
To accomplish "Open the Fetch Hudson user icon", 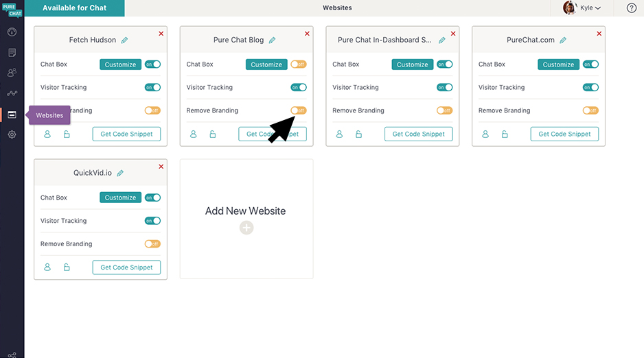I will pos(47,134).
